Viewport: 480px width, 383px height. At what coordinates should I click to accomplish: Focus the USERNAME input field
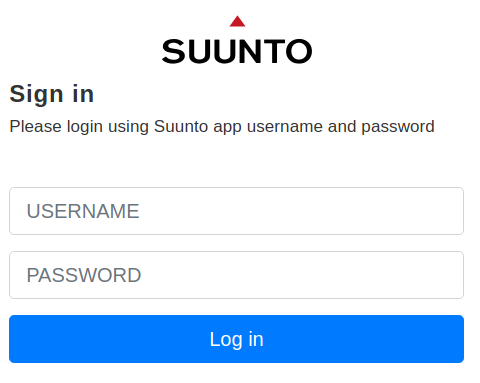pos(236,211)
